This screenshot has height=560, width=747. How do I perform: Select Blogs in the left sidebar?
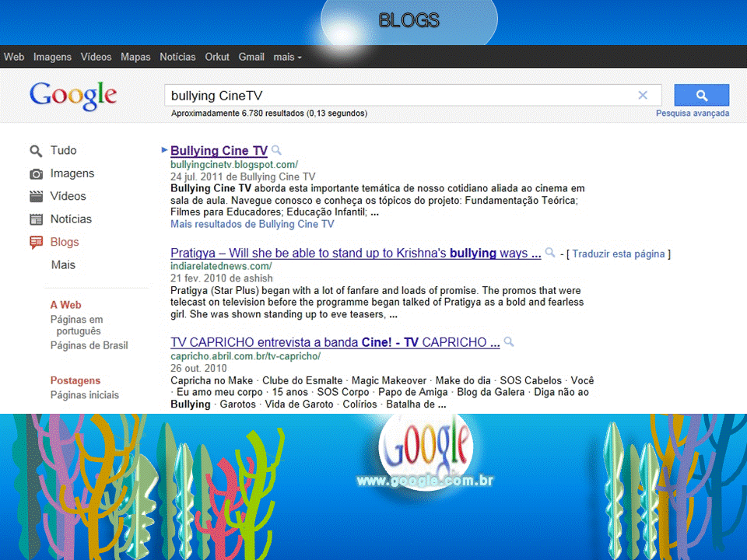click(65, 242)
